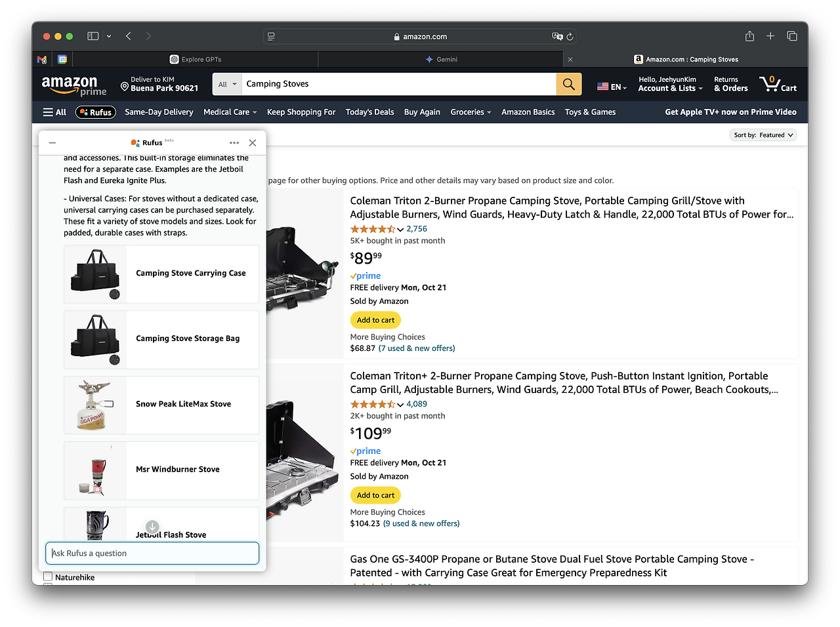
Task: Click the orange search magnifier button
Action: tap(568, 84)
